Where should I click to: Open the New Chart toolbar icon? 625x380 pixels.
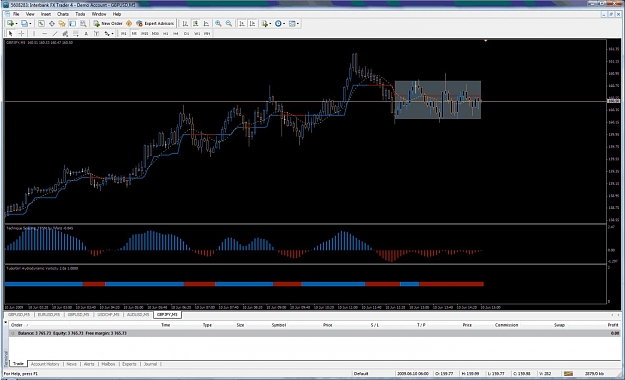point(10,24)
